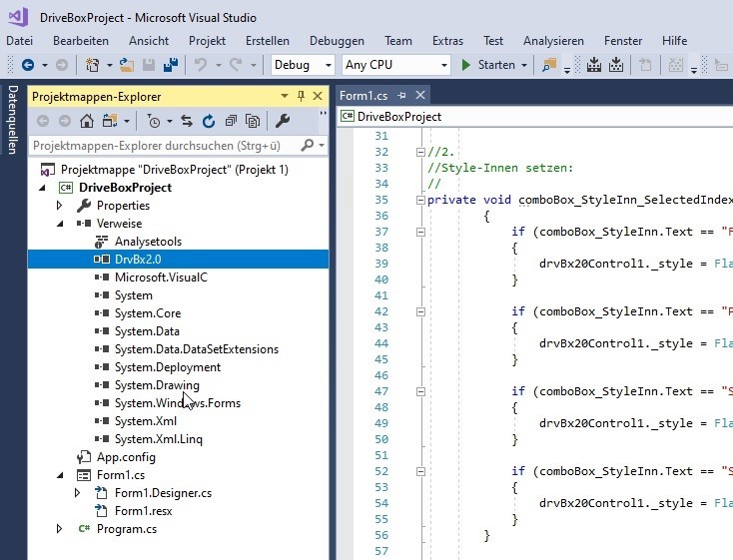This screenshot has width=733, height=560.
Task: Open the Team menu
Action: click(x=398, y=41)
